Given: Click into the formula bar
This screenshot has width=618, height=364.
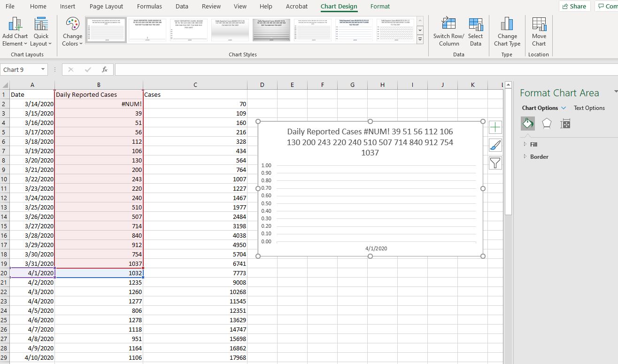Looking at the screenshot, I should (x=366, y=70).
